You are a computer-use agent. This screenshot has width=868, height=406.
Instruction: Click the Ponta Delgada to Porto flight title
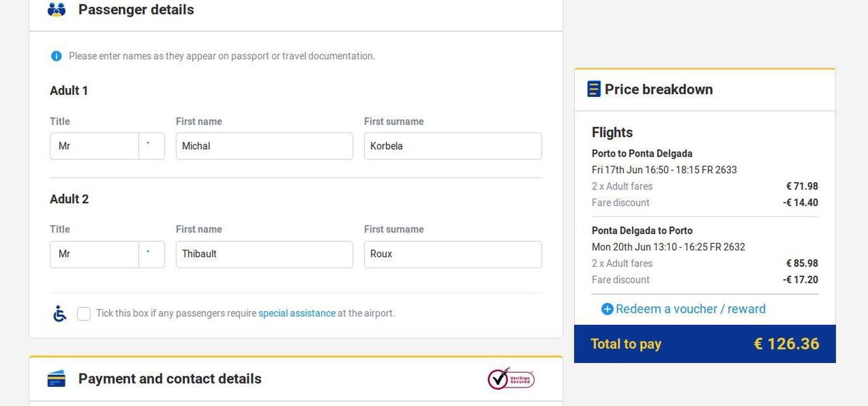(642, 231)
